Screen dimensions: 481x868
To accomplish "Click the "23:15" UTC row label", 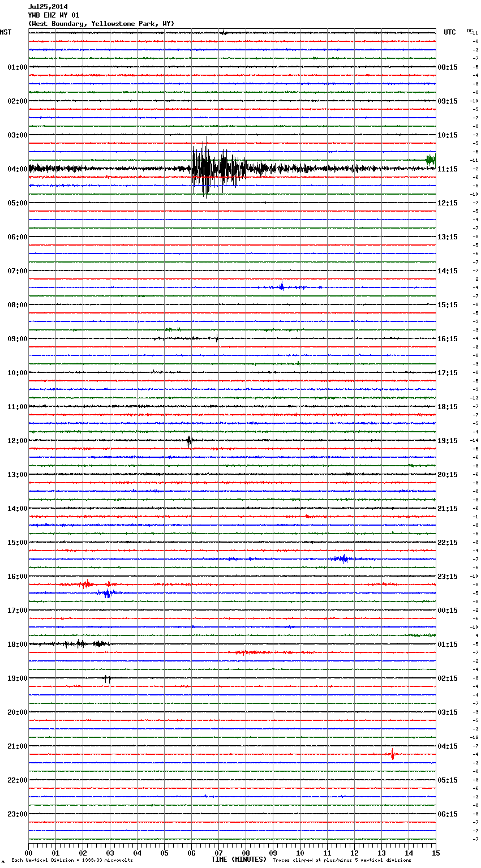I will coord(448,577).
